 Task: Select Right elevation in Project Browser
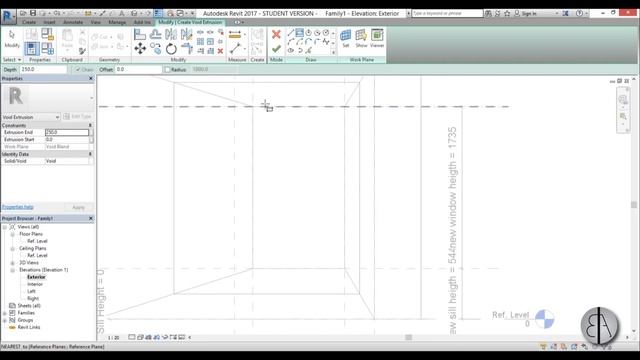[33, 298]
